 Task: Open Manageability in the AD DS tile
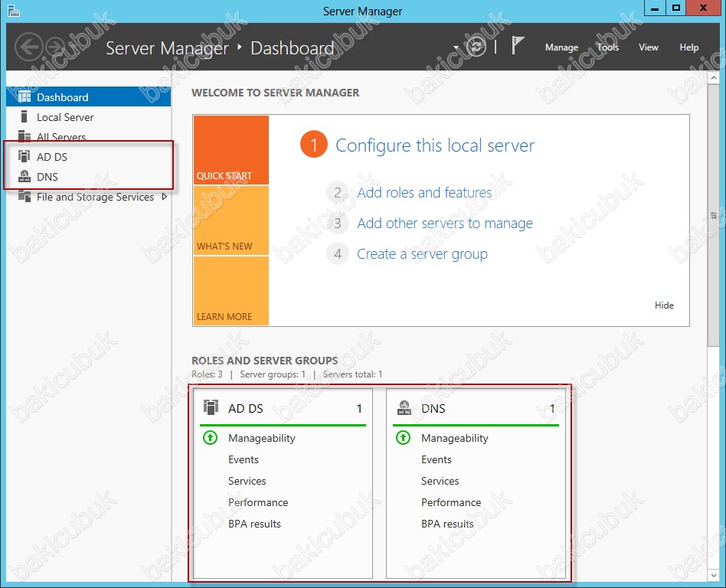pyautogui.click(x=262, y=438)
